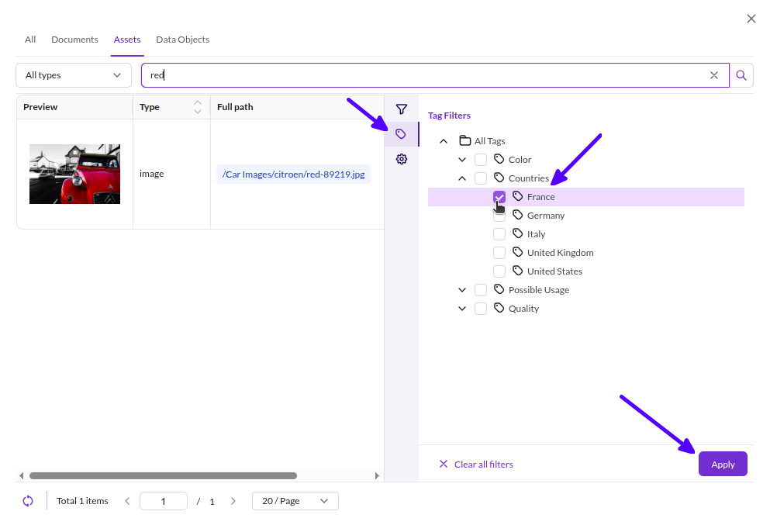Switch to the Documents tab
770x532 pixels.
(x=74, y=40)
